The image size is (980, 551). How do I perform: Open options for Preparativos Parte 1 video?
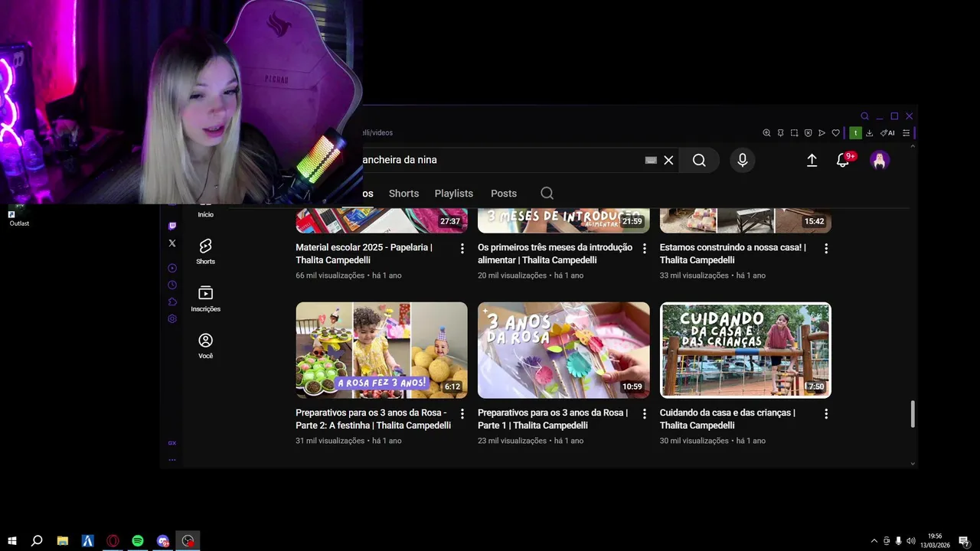(x=644, y=414)
